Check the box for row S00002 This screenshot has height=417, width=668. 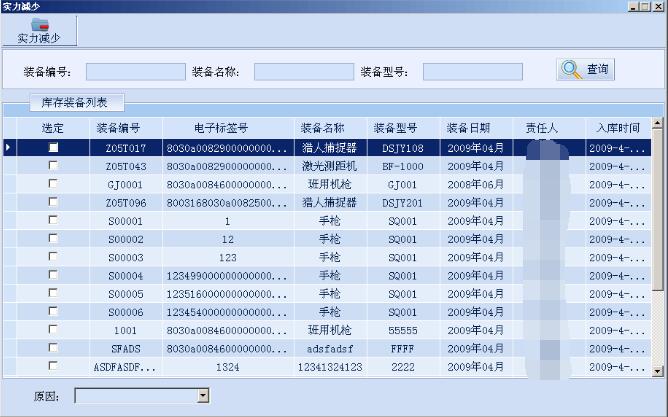[53, 239]
